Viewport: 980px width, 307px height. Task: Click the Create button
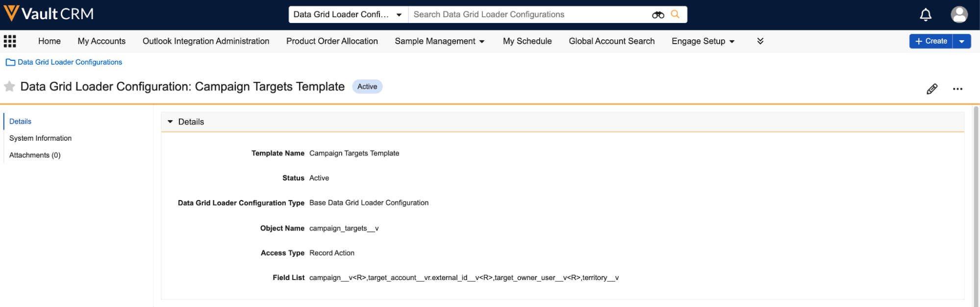930,41
